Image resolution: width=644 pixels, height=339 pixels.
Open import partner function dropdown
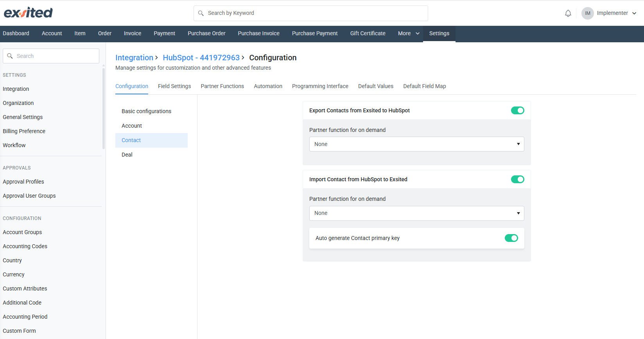tap(416, 213)
